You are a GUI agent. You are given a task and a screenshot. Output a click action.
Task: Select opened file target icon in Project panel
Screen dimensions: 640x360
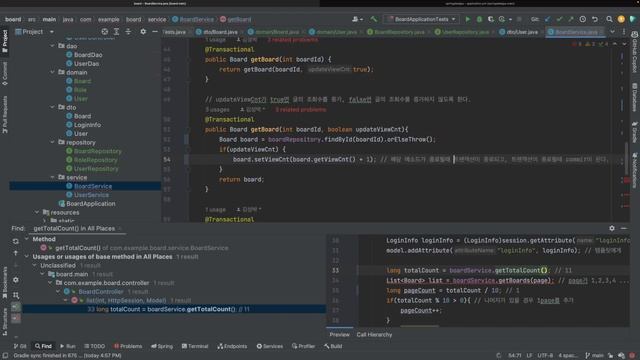point(105,31)
